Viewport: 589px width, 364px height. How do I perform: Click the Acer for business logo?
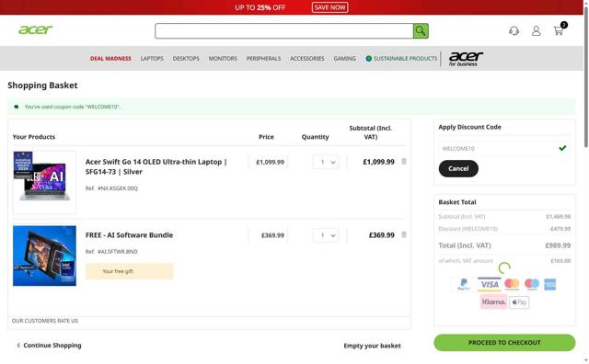tap(466, 59)
